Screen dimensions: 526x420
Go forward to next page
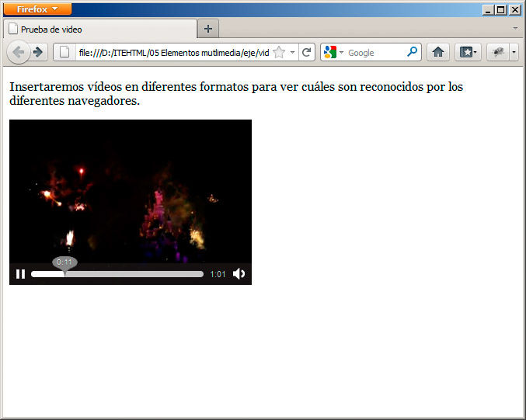38,52
